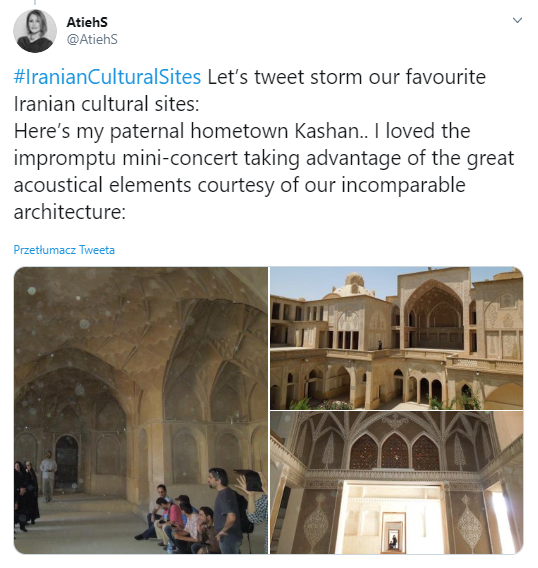Click the word 'architecture:' in the tweet

click(x=70, y=212)
